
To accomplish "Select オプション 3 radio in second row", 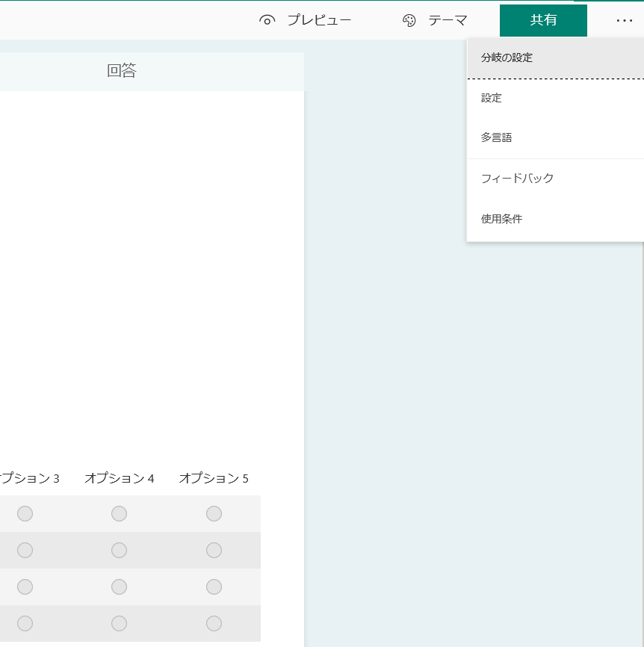I will (x=25, y=550).
